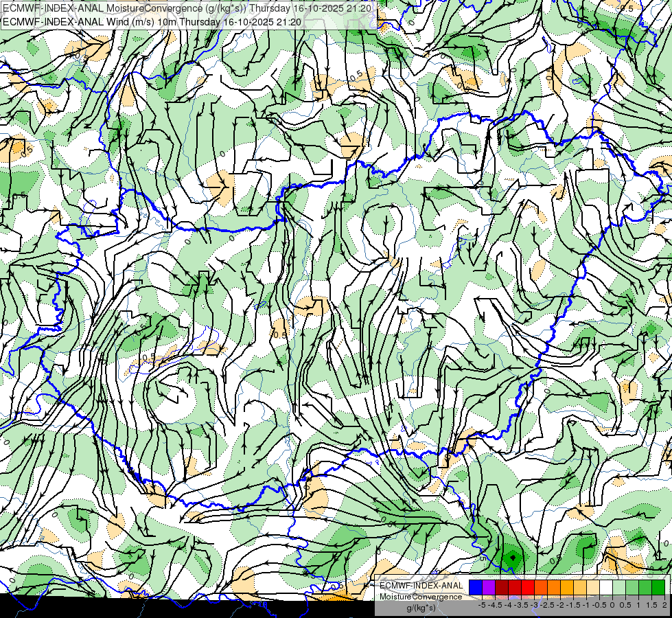Select the green swatch between 1 and 1.5

pyautogui.click(x=645, y=587)
